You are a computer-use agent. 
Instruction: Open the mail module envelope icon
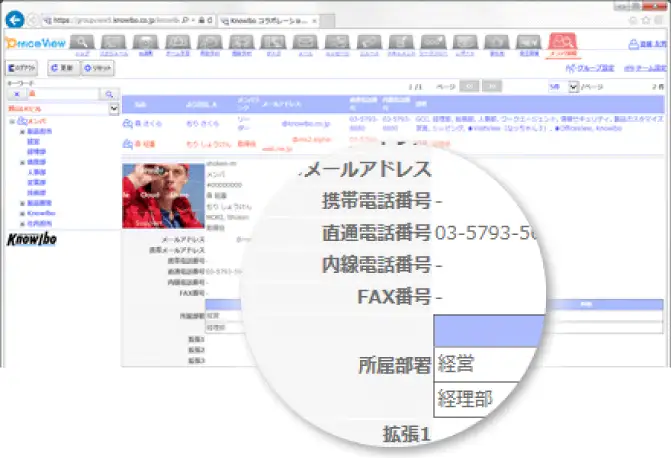[x=305, y=43]
